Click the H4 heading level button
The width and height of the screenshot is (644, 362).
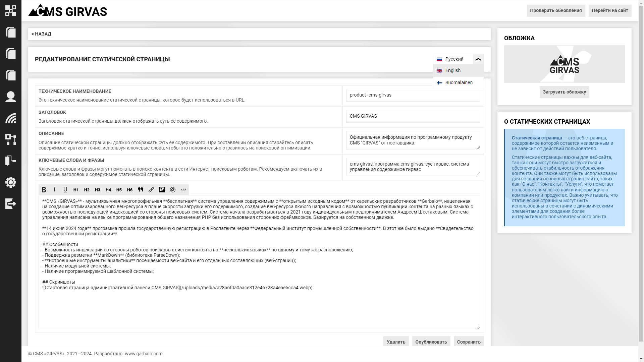pyautogui.click(x=108, y=190)
